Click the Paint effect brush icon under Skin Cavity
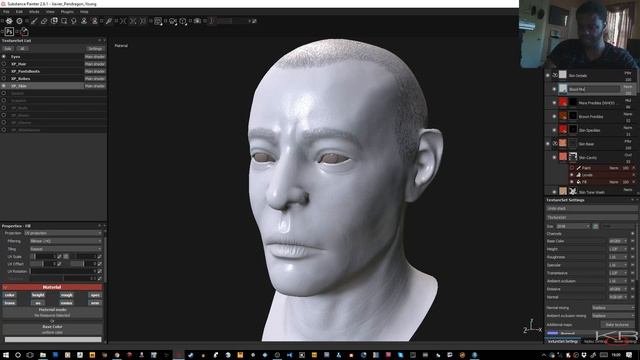Viewport: 640px width, 360px height. point(579,168)
